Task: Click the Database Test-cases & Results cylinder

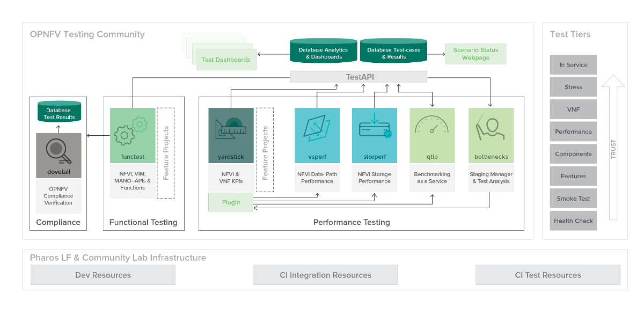Action: (x=393, y=52)
